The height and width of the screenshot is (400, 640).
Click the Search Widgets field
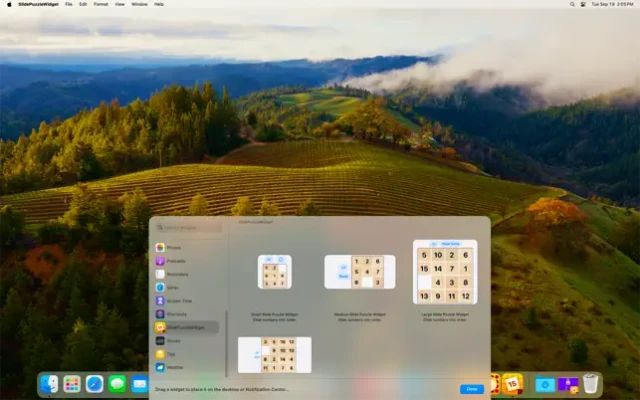[x=189, y=228]
